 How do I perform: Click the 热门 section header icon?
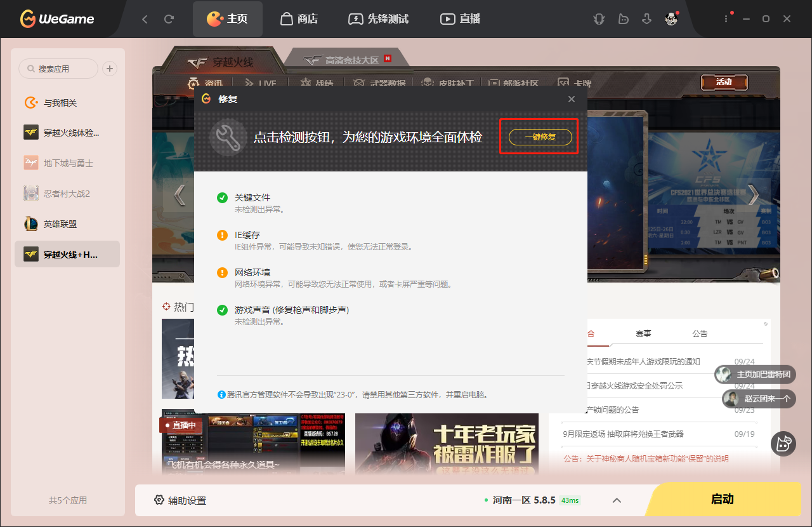coord(167,307)
